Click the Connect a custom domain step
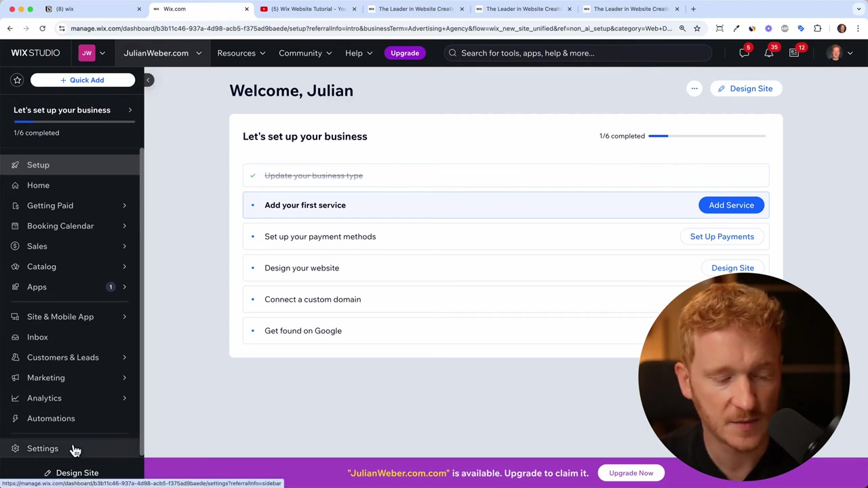The height and width of the screenshot is (488, 868). point(506,300)
